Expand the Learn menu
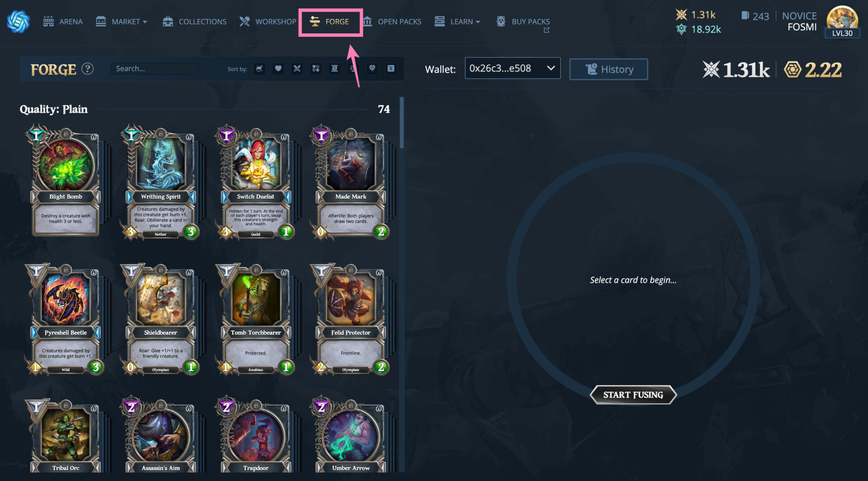The width and height of the screenshot is (868, 481). tap(458, 22)
